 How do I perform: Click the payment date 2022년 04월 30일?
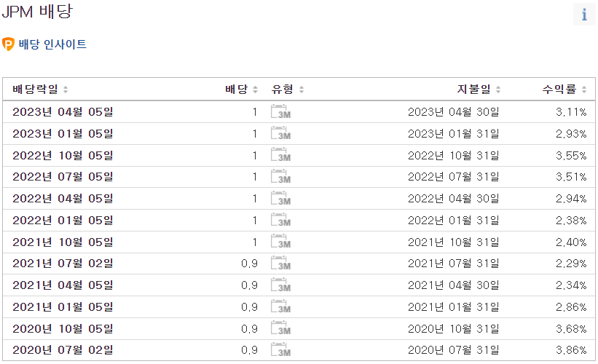click(x=454, y=199)
